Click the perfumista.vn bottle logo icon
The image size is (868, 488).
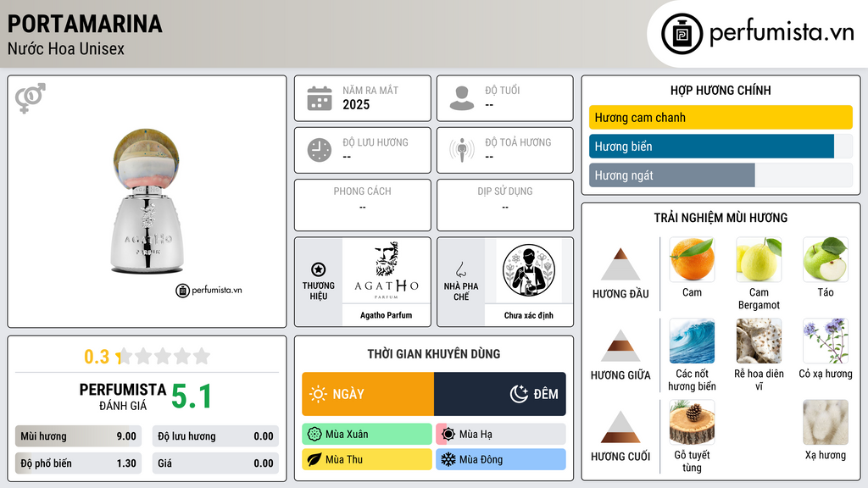click(682, 34)
